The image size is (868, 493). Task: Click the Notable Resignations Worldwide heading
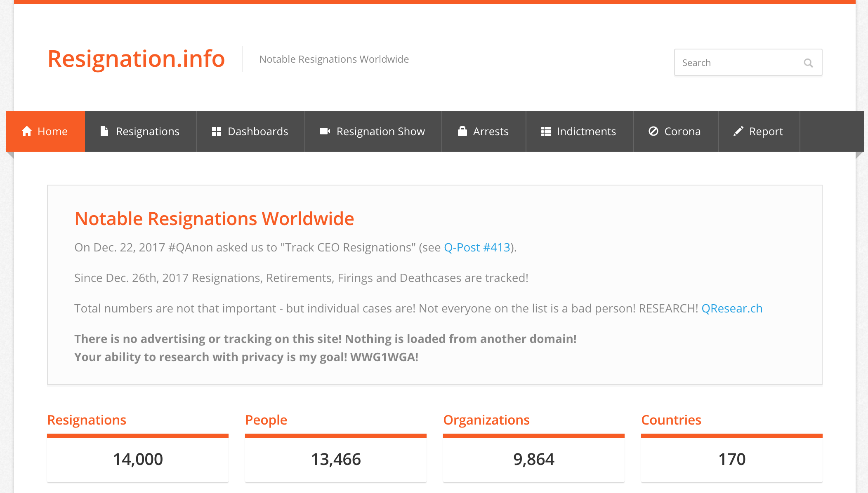[214, 218]
